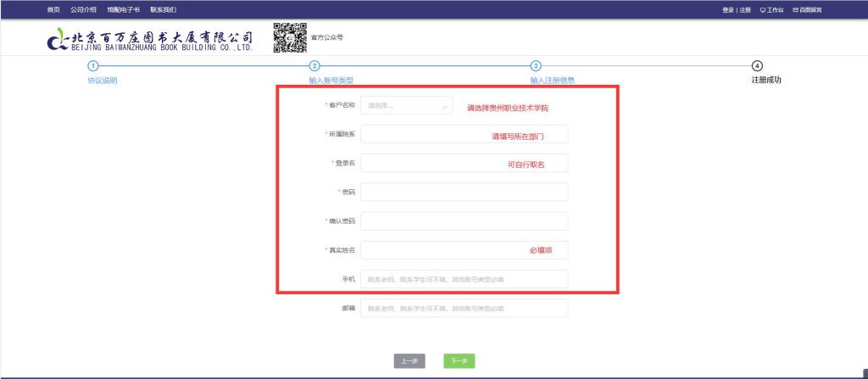Screen dimensions: 868x379
Task: Click into the 确认密码 field
Action: point(464,221)
